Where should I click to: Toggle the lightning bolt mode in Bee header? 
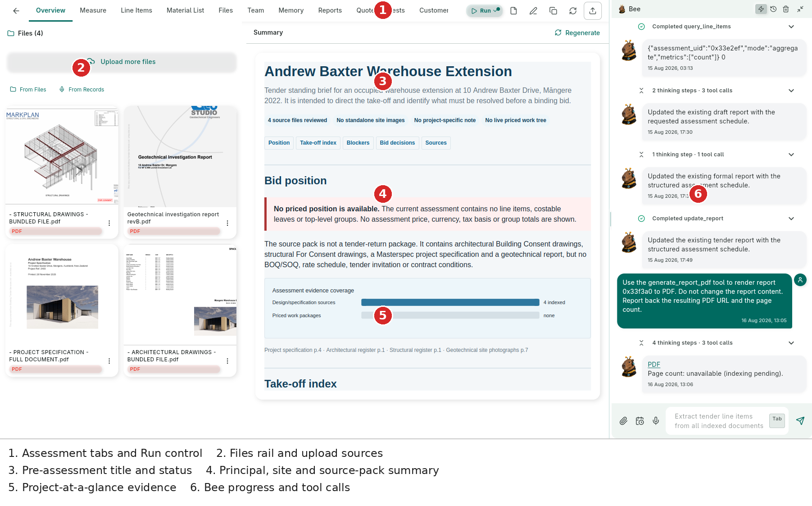click(x=761, y=9)
